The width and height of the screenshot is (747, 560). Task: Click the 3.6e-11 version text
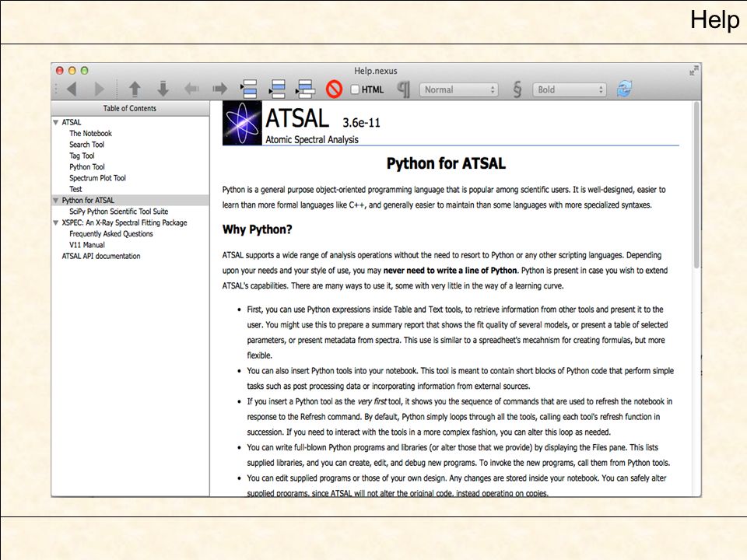pos(362,123)
